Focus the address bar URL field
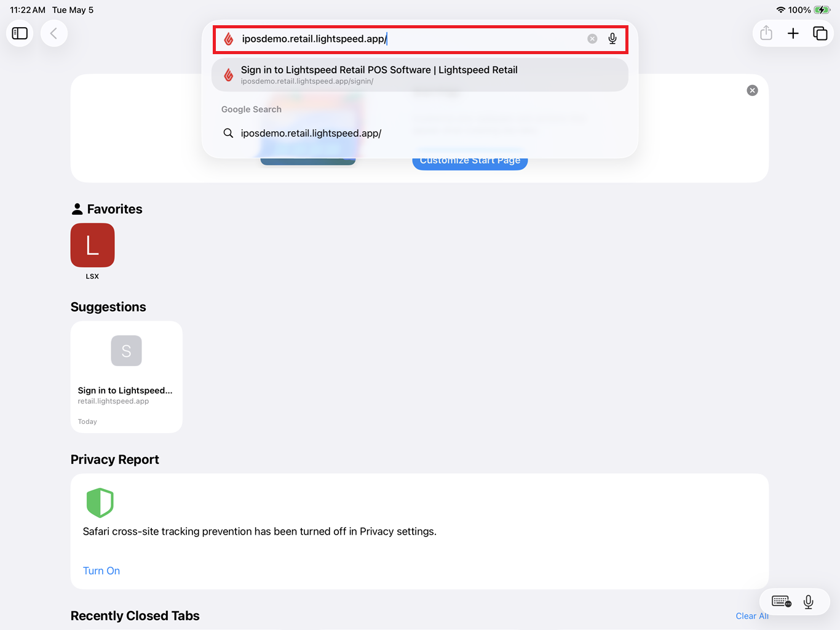 [421, 39]
